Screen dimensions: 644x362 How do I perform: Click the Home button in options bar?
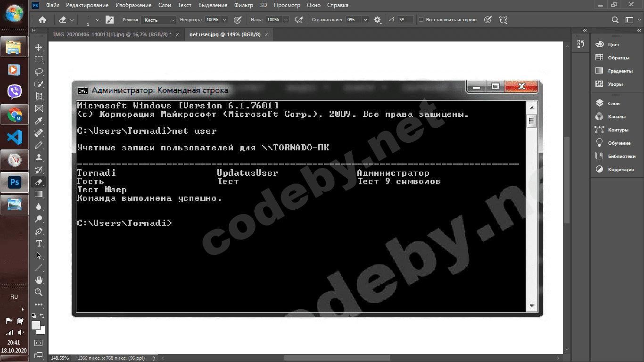(x=42, y=20)
